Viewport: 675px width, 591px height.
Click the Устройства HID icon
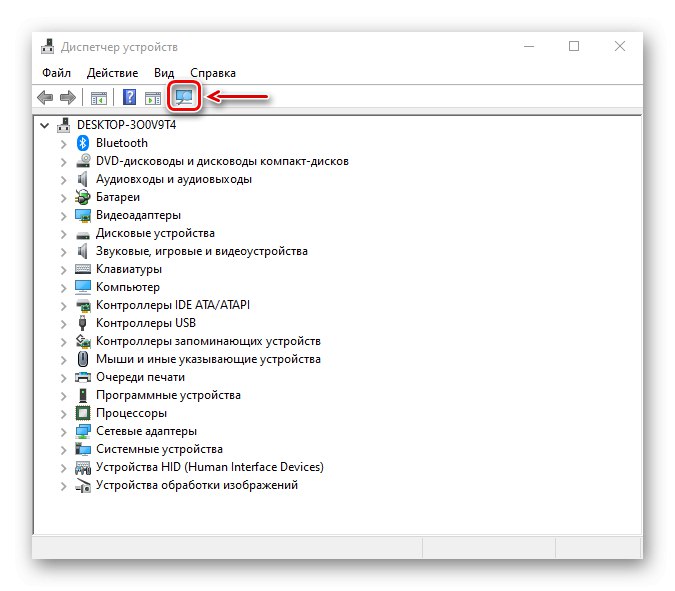click(x=83, y=467)
